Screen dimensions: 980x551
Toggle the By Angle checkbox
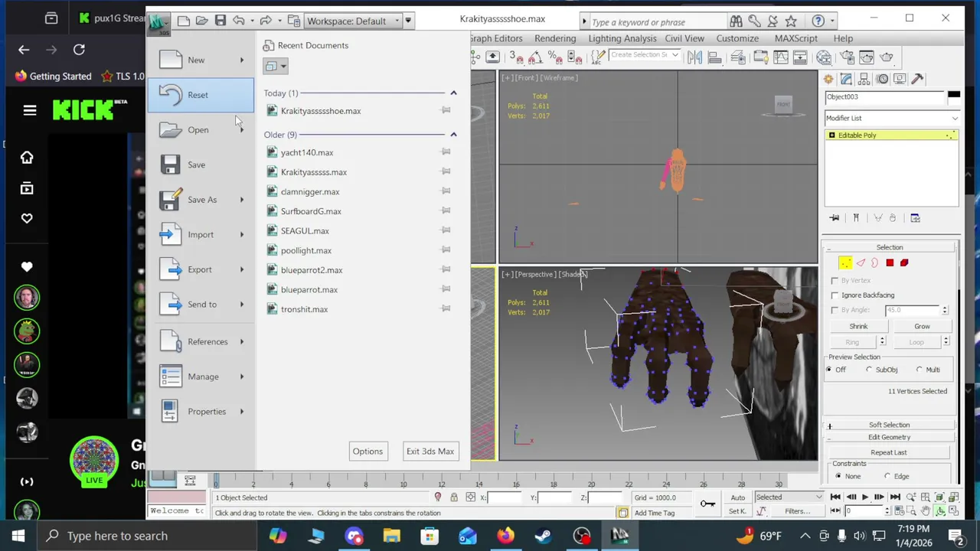click(835, 310)
